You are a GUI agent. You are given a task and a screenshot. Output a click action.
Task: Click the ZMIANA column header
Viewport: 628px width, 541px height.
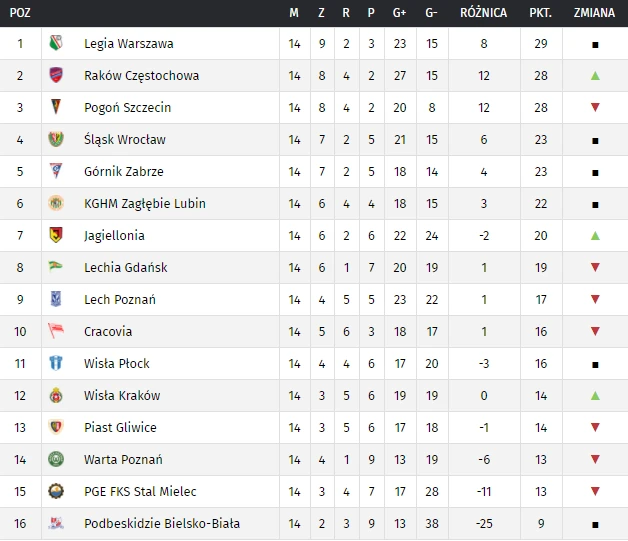pyautogui.click(x=595, y=13)
